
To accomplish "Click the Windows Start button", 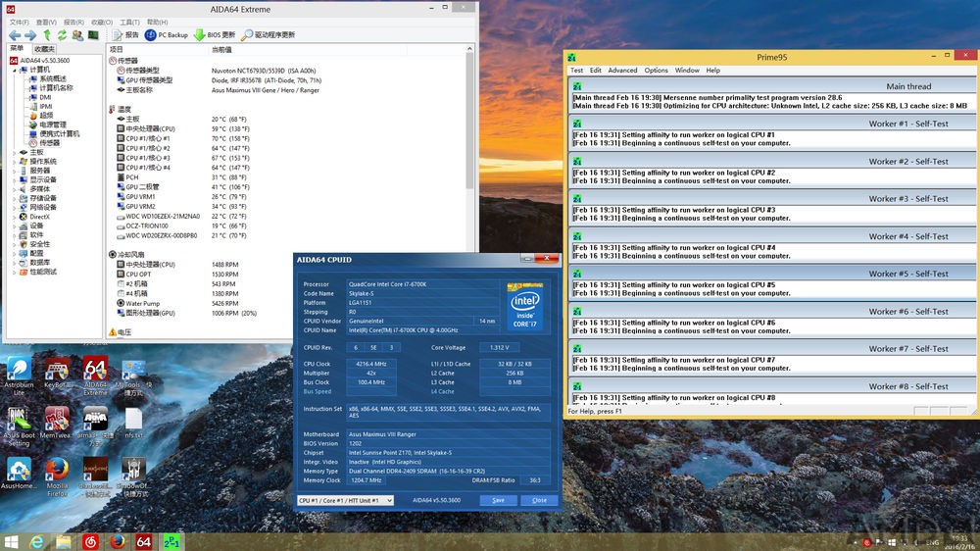I will tap(11, 541).
